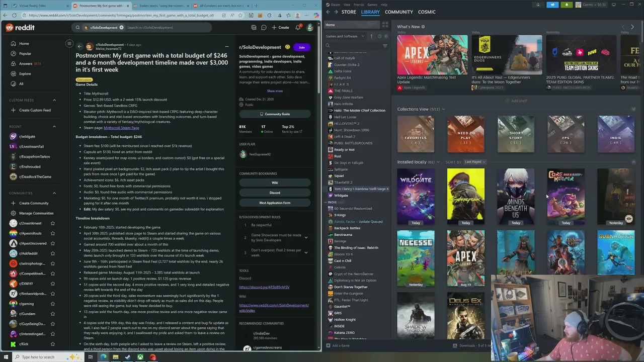Open the Wiki community bookmark

click(275, 183)
